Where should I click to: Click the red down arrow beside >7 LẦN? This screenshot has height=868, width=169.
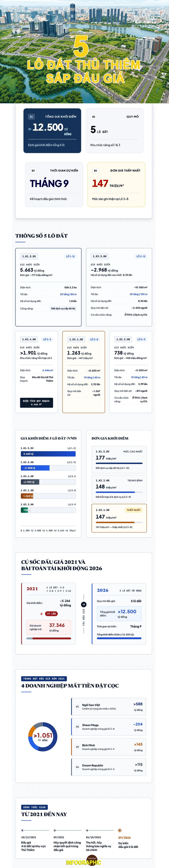42,614
